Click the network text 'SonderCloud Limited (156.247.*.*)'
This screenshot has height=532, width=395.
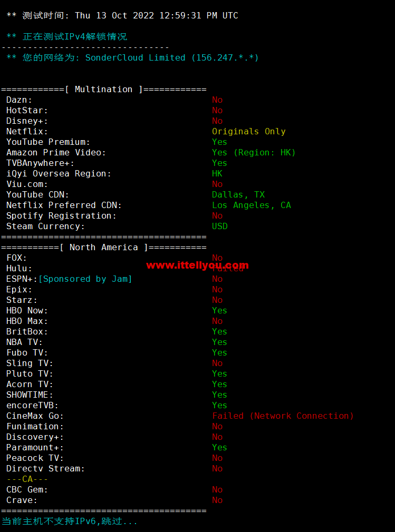point(172,58)
